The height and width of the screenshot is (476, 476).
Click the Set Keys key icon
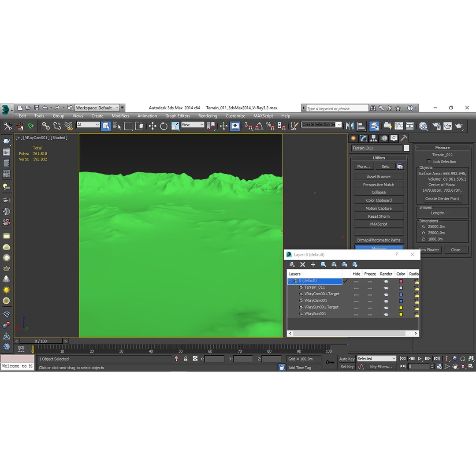[x=330, y=362]
